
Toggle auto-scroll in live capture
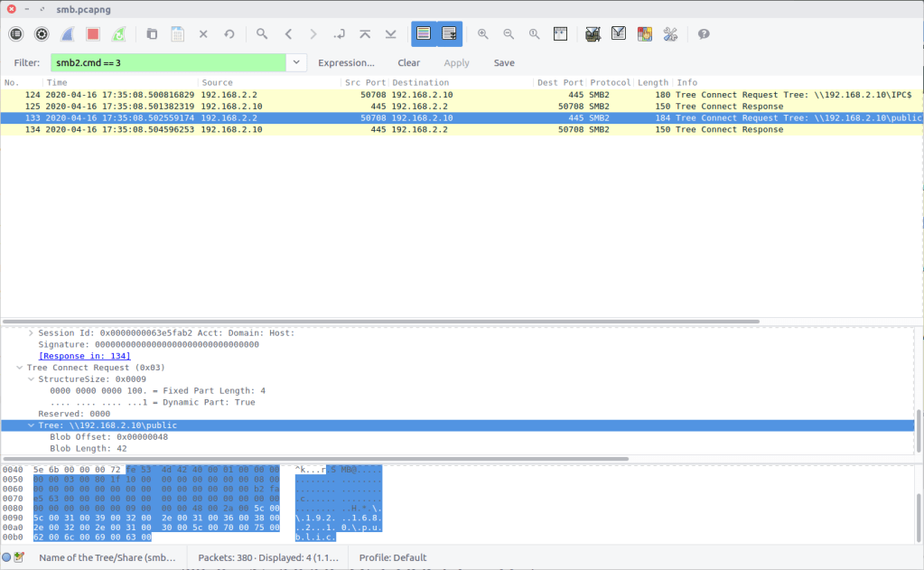pyautogui.click(x=449, y=34)
